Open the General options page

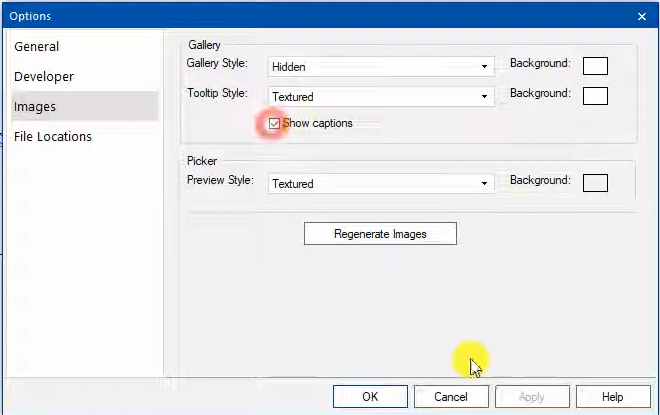point(37,47)
